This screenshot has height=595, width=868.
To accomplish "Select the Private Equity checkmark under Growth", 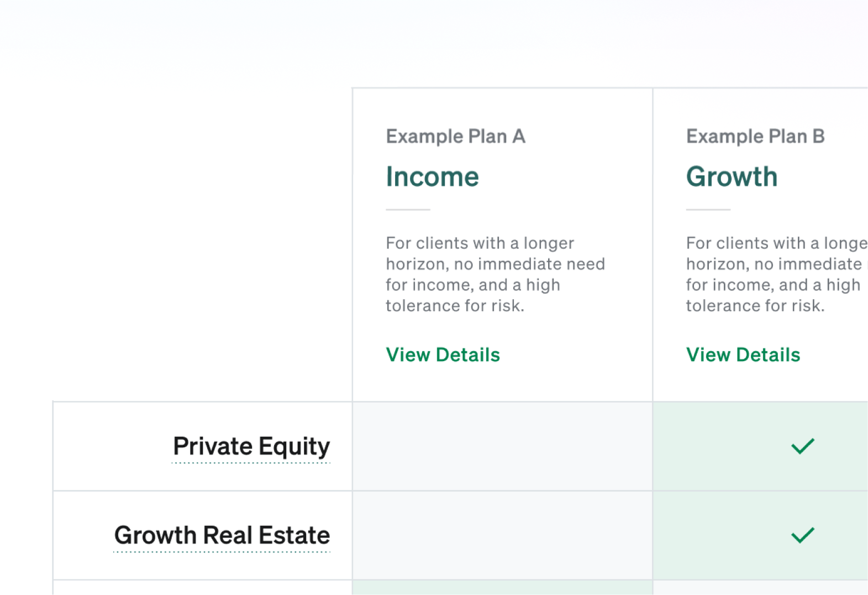I will point(803,446).
